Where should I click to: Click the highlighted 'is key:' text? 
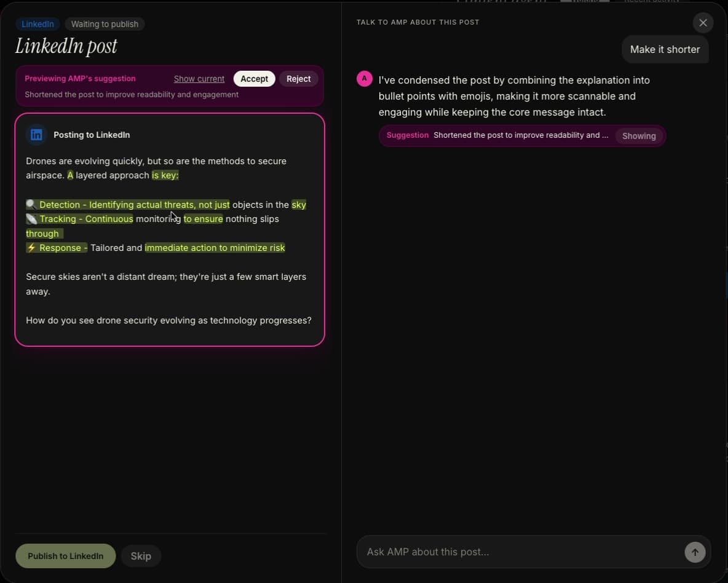165,175
